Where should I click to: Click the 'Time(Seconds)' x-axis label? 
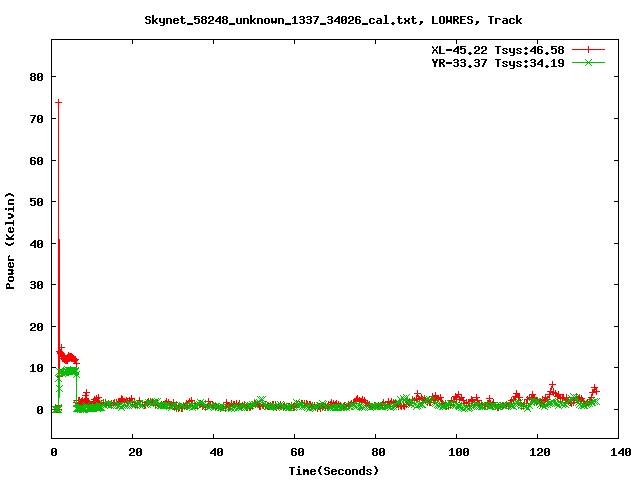333,471
